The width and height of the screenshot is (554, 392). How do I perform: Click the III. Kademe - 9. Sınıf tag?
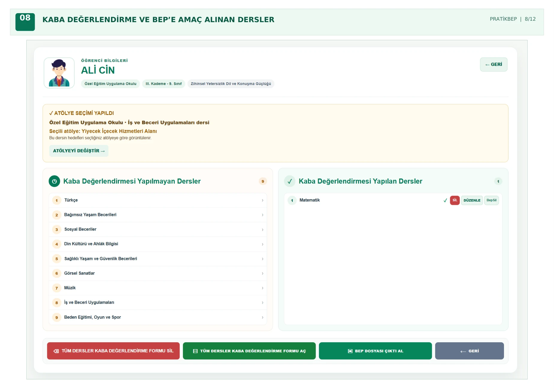(164, 84)
